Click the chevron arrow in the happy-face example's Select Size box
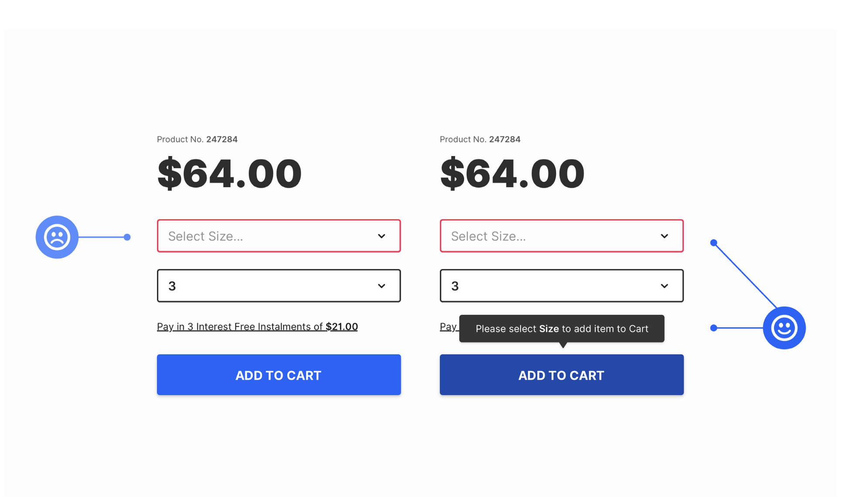Screen dimensions: 846x504 (664, 236)
